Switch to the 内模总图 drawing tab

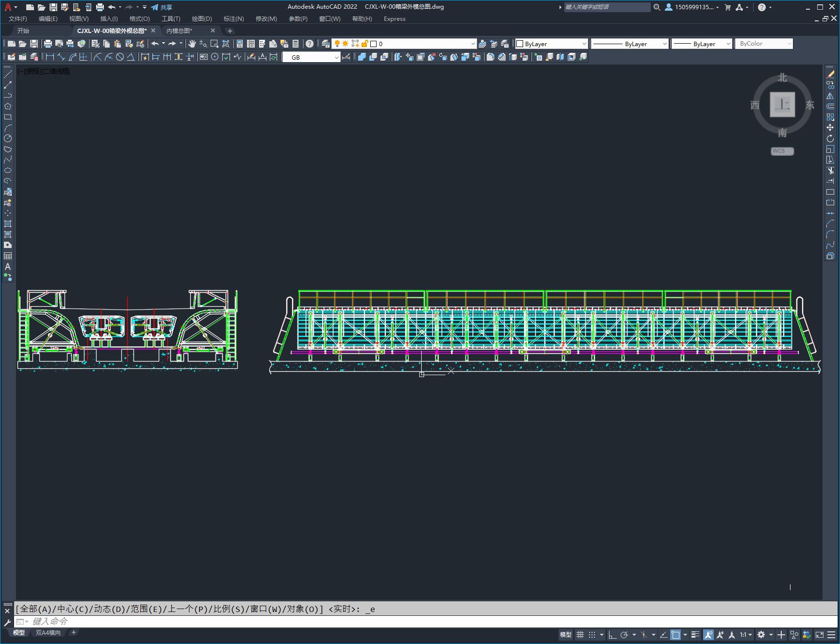[x=180, y=31]
